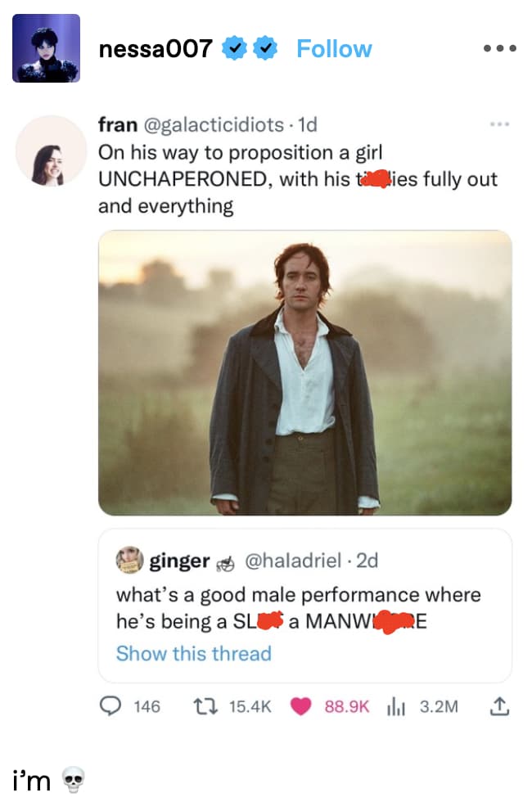Image resolution: width=532 pixels, height=811 pixels.
Task: Click the blue verified badge next to nessa007
Action: (x=235, y=48)
